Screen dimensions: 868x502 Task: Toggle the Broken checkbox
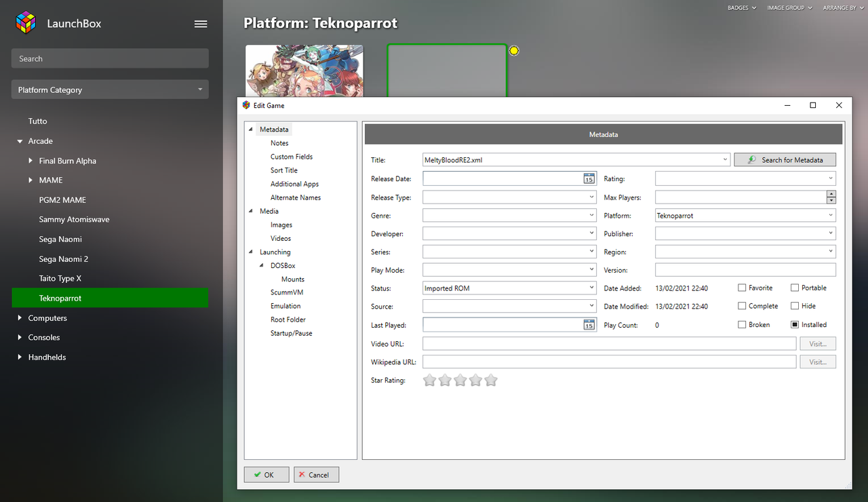point(742,325)
